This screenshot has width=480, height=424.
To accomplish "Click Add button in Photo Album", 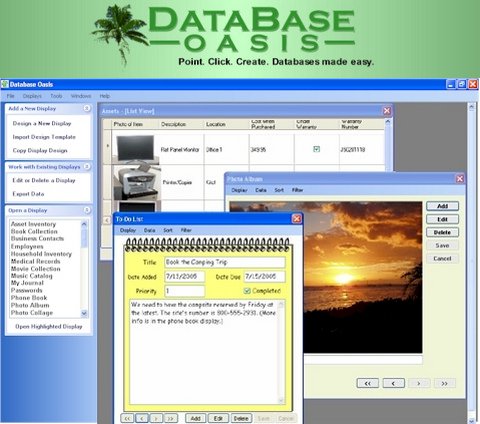I will [442, 206].
